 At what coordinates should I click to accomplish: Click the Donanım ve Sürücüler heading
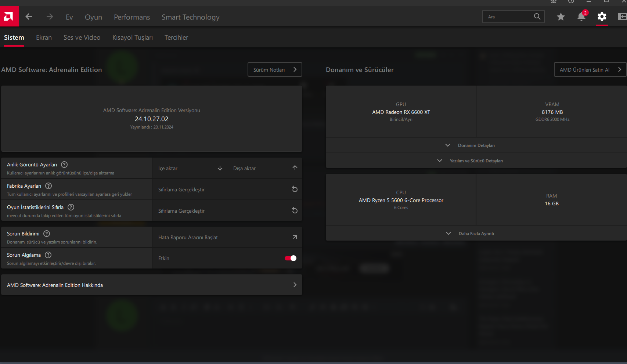360,70
